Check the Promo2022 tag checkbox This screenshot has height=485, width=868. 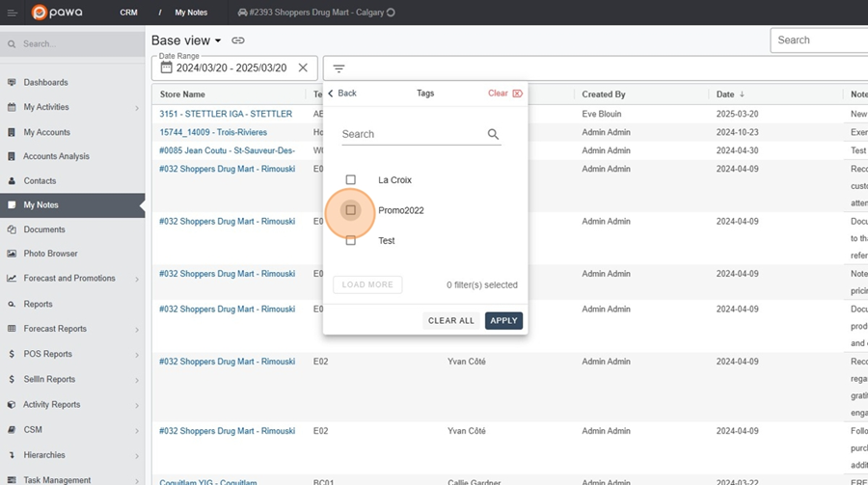(x=350, y=210)
